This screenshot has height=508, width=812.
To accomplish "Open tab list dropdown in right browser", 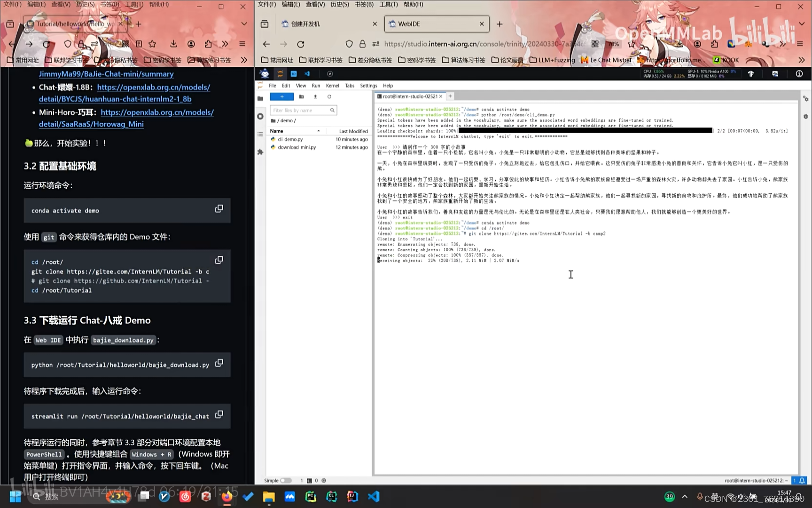I will [802, 24].
